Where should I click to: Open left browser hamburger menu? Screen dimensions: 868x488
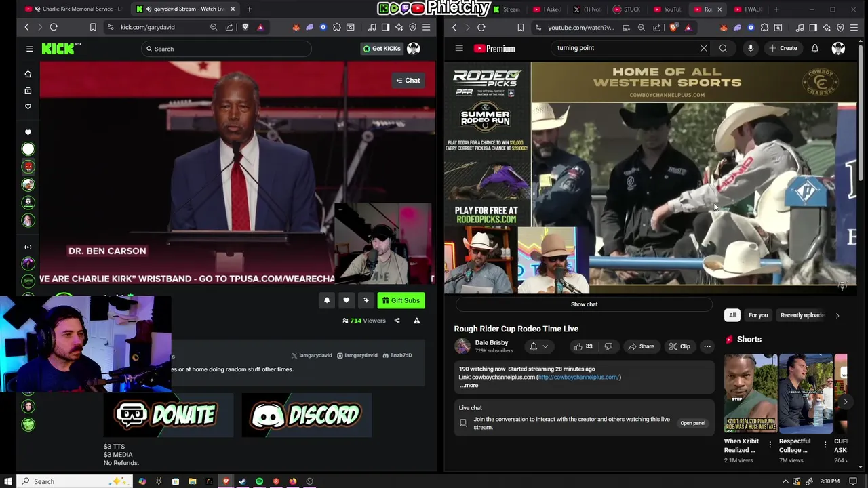(426, 27)
